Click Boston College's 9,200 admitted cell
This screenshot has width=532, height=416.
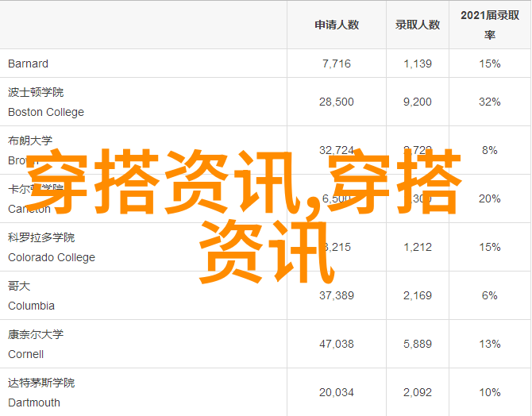pyautogui.click(x=418, y=102)
